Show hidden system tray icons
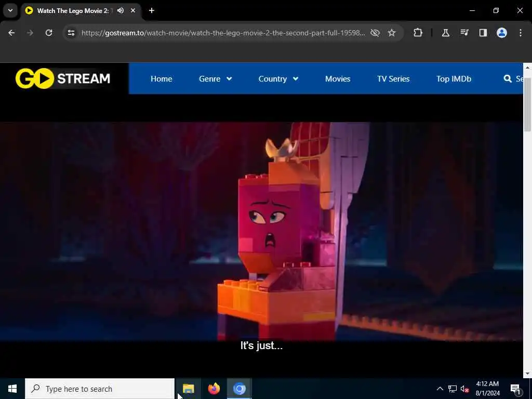Screen dimensions: 532x399 [440, 389]
